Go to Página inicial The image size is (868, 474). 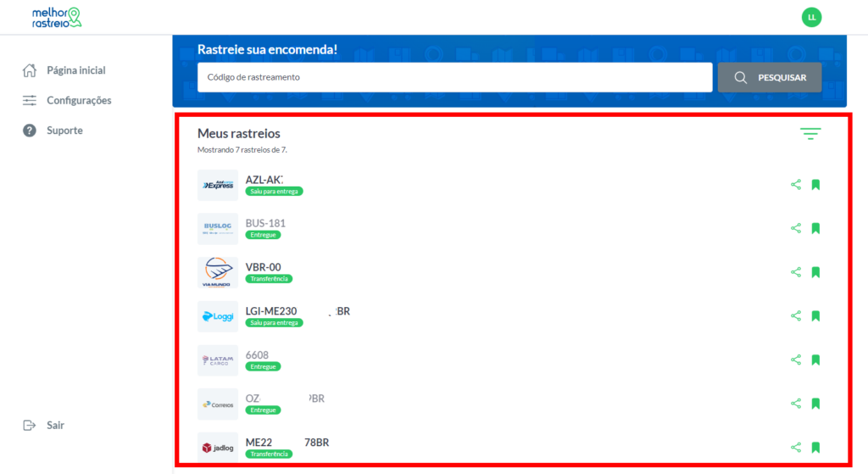click(x=75, y=70)
